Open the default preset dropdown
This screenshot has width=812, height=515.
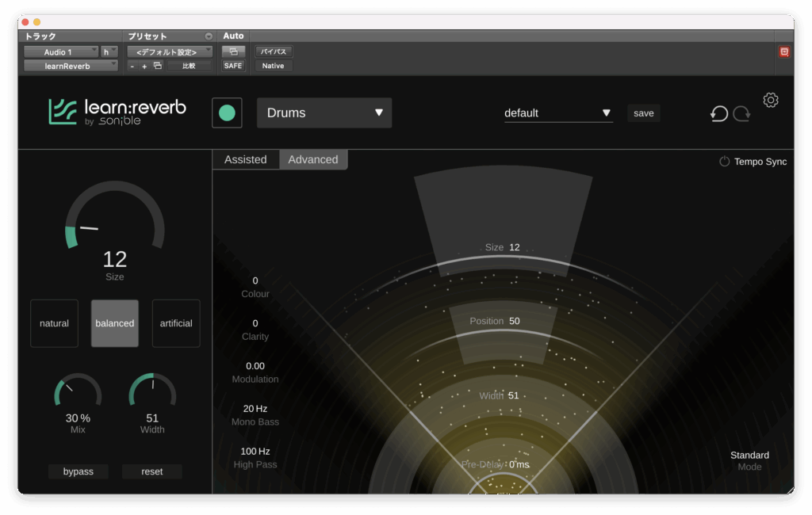[x=558, y=113]
